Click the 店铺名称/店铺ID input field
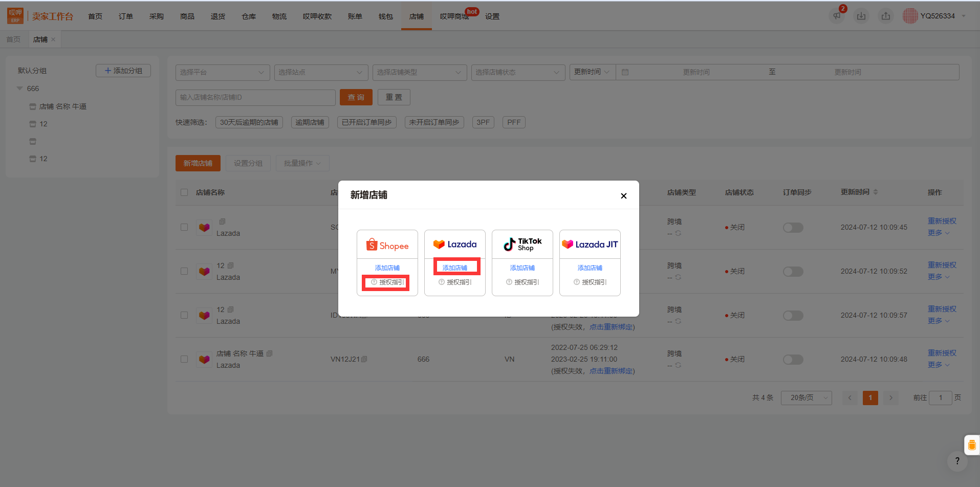The width and height of the screenshot is (980, 487). coord(255,97)
